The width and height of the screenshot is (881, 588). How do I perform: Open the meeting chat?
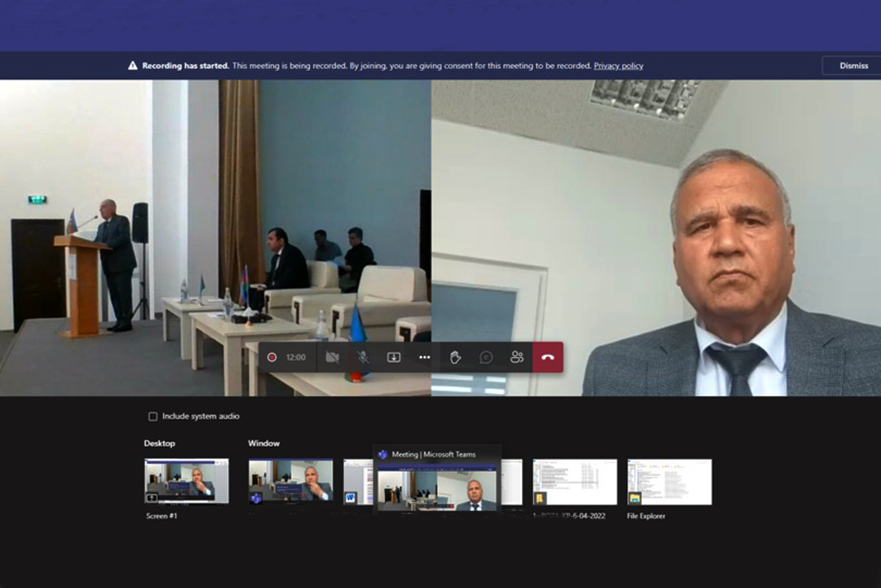[x=486, y=357]
